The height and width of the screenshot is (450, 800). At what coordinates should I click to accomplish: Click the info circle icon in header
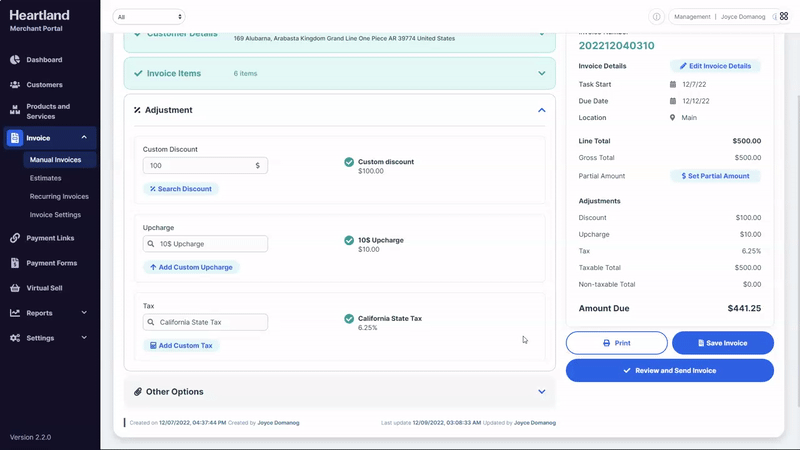[656, 17]
